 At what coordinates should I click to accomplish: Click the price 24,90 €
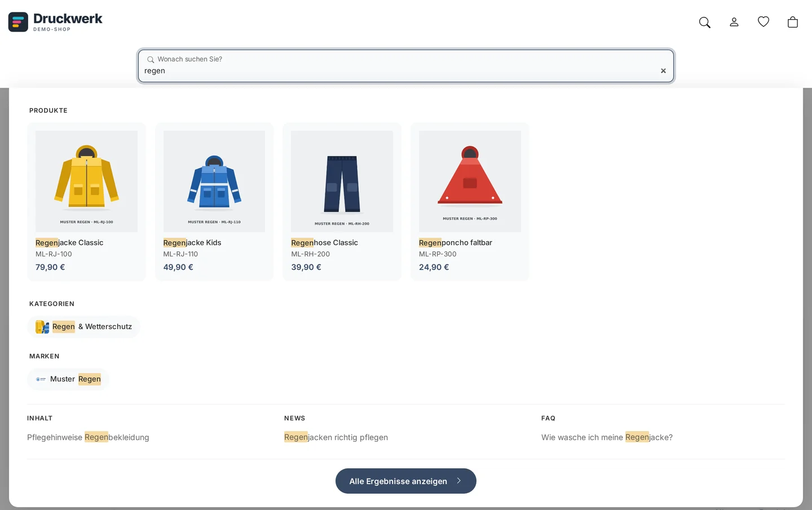(x=434, y=267)
